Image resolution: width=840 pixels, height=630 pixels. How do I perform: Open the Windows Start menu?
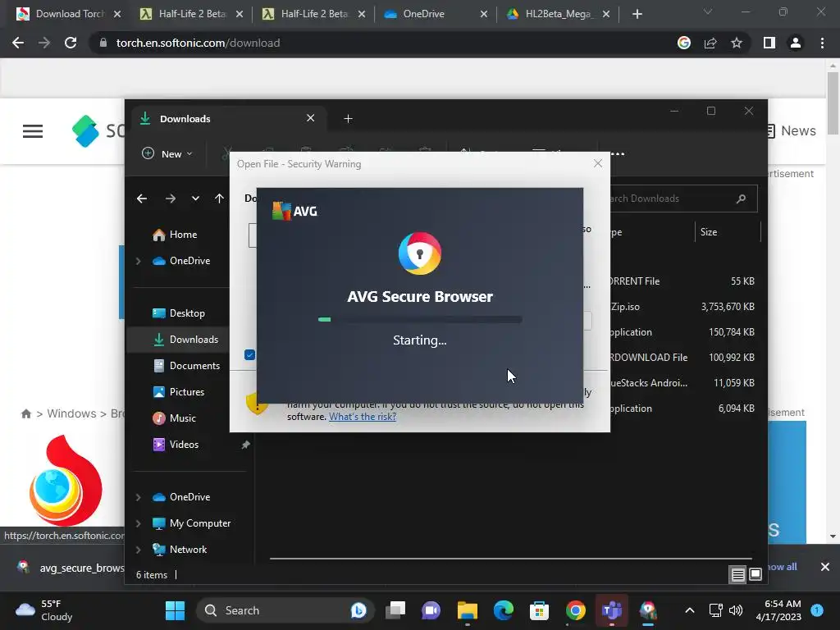[175, 610]
